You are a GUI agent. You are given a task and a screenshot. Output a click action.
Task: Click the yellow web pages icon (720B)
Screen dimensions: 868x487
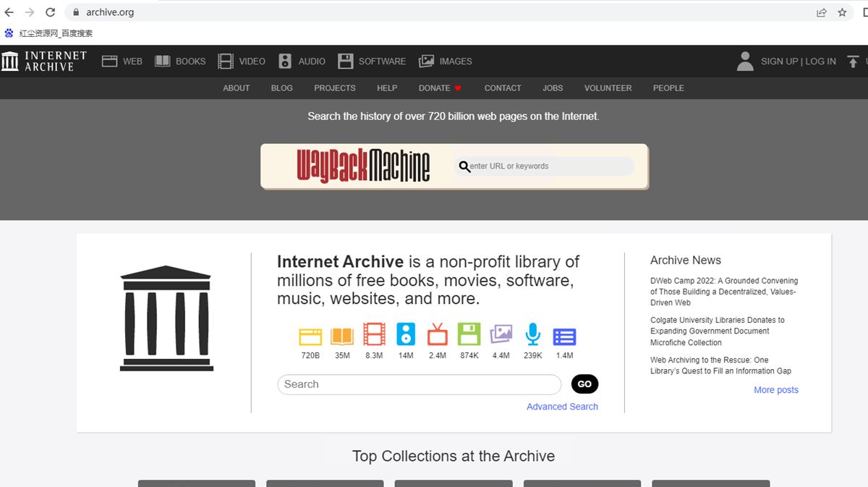point(310,336)
